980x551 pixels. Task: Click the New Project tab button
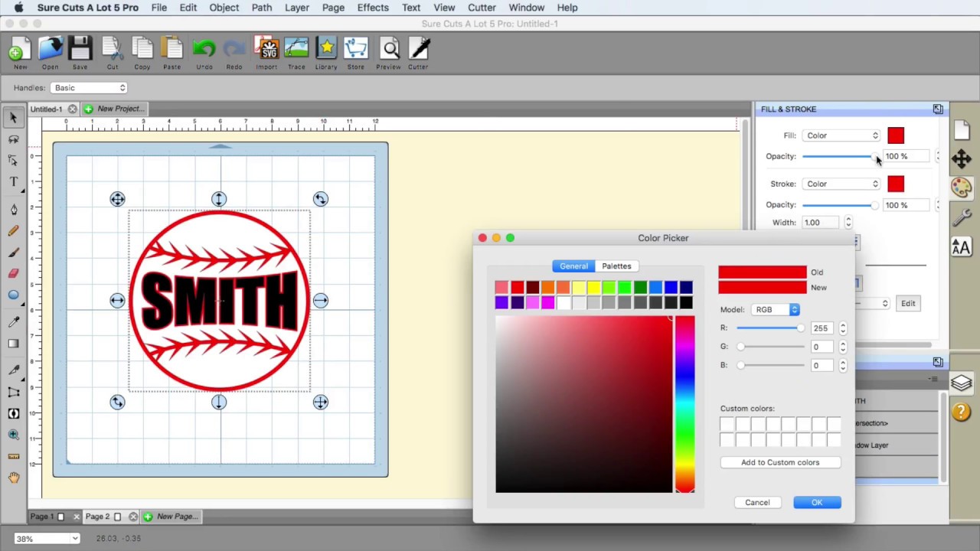[113, 109]
